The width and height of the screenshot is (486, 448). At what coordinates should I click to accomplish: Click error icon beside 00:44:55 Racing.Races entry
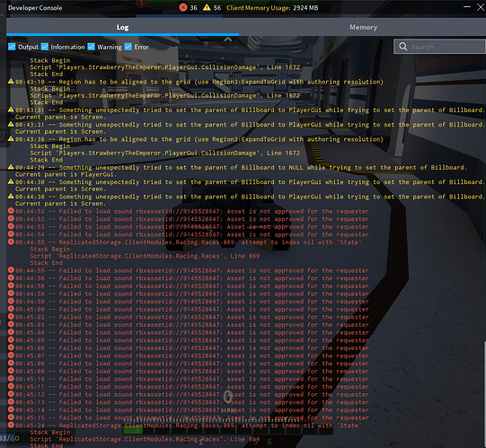point(11,242)
